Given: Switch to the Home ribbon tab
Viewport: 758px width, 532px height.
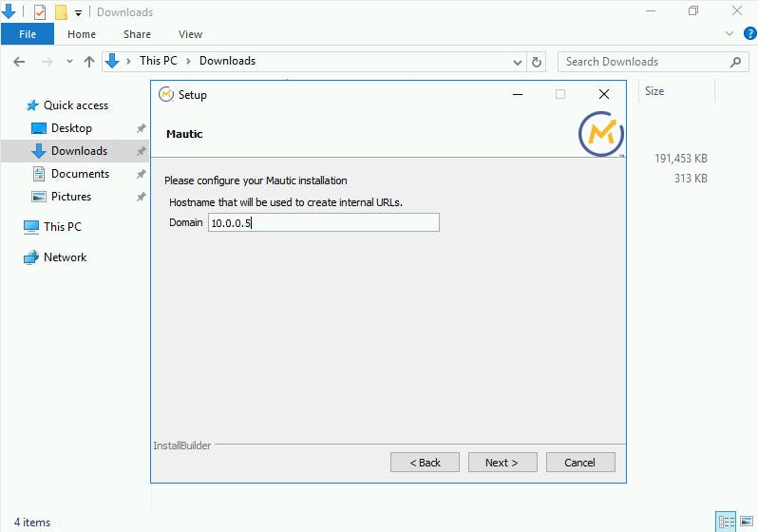Looking at the screenshot, I should [82, 34].
